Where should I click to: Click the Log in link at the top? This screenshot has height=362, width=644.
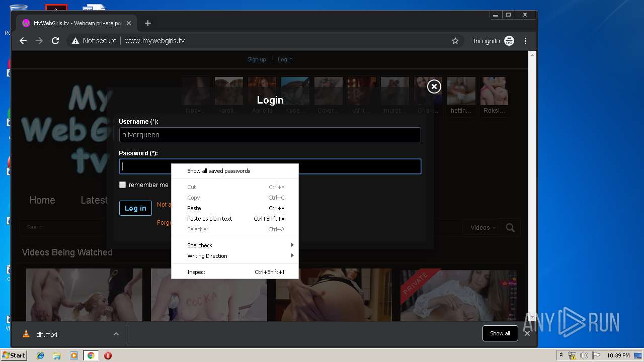coord(285,59)
